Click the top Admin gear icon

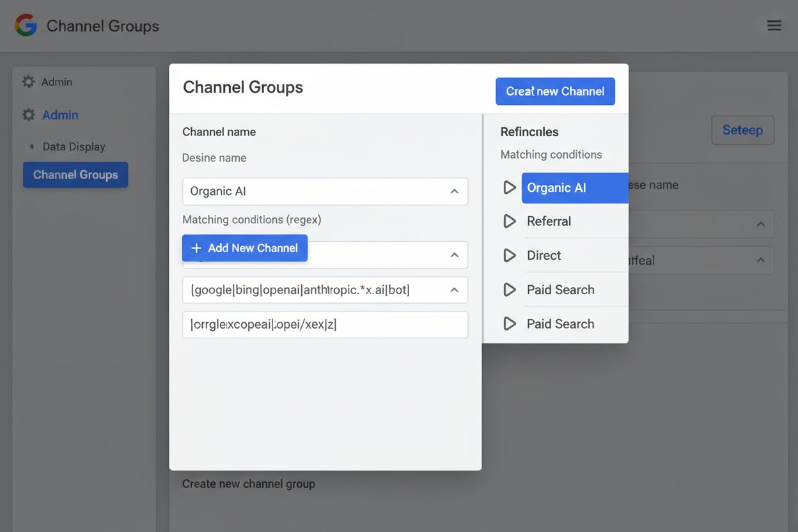tap(28, 81)
